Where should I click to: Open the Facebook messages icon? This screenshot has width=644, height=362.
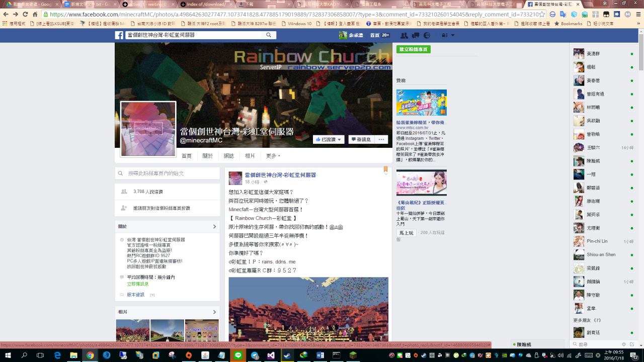click(x=416, y=35)
